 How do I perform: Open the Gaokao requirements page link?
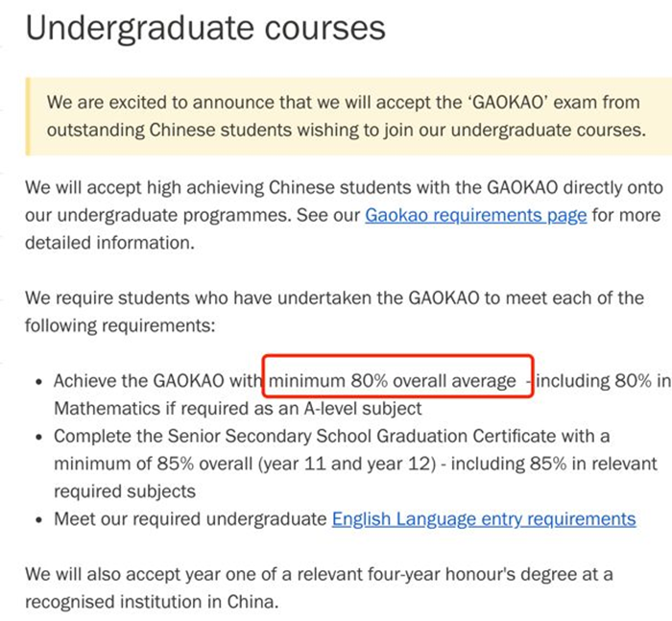[476, 216]
